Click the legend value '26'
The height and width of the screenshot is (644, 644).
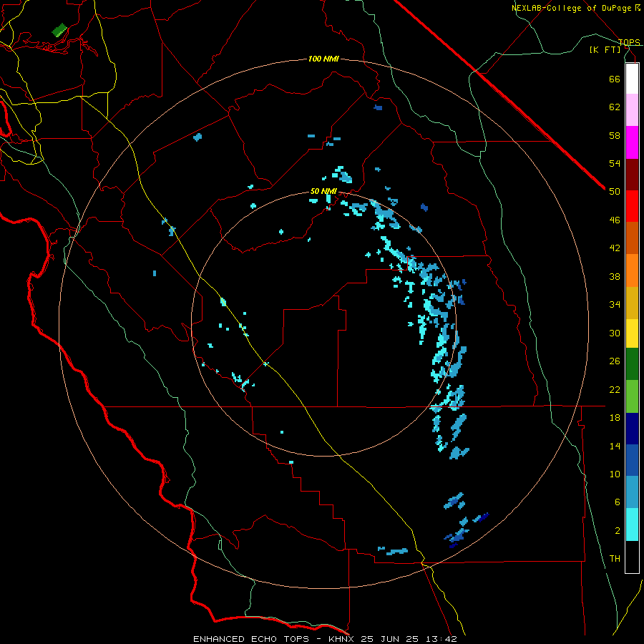point(615,361)
